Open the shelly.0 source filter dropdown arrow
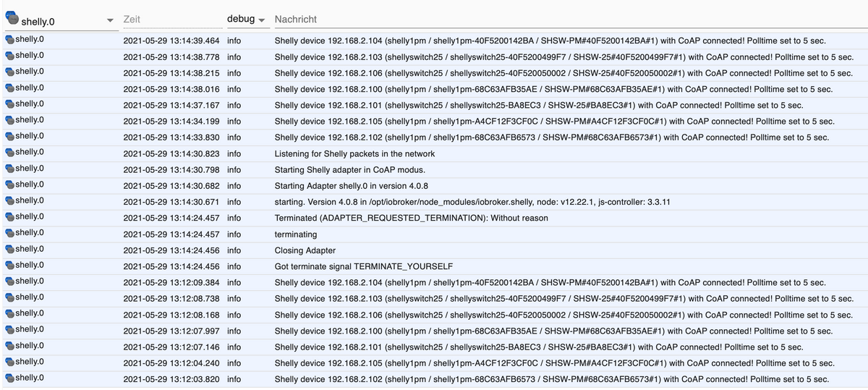The image size is (868, 390). pos(110,20)
